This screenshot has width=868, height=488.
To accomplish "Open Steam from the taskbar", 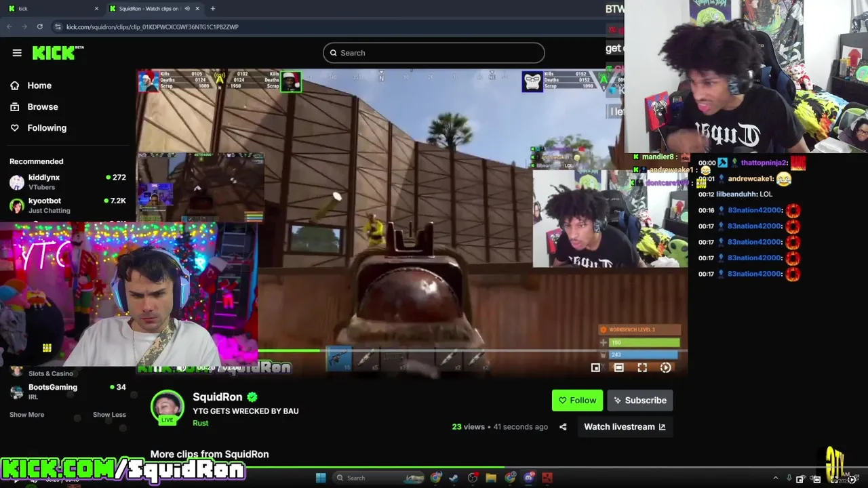I will 454,478.
